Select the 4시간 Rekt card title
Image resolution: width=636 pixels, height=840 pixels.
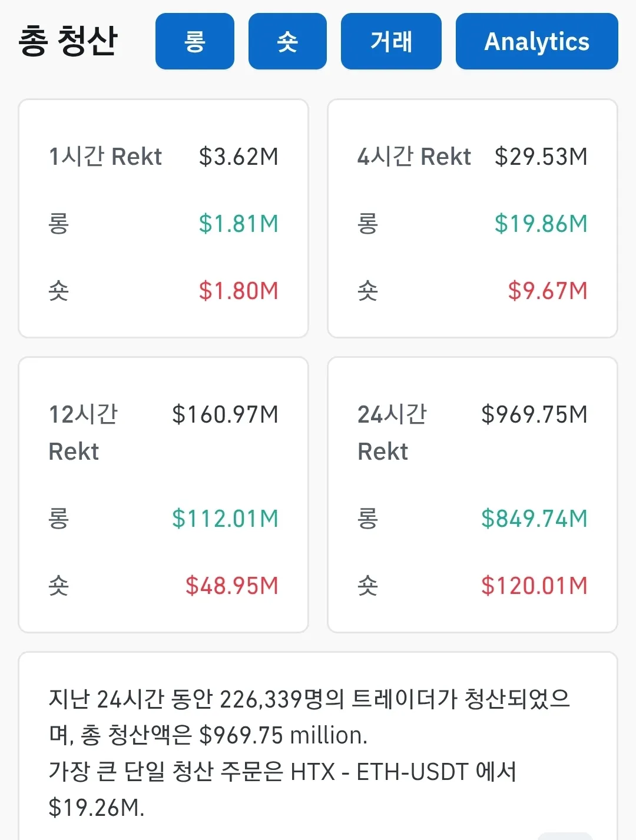(414, 157)
